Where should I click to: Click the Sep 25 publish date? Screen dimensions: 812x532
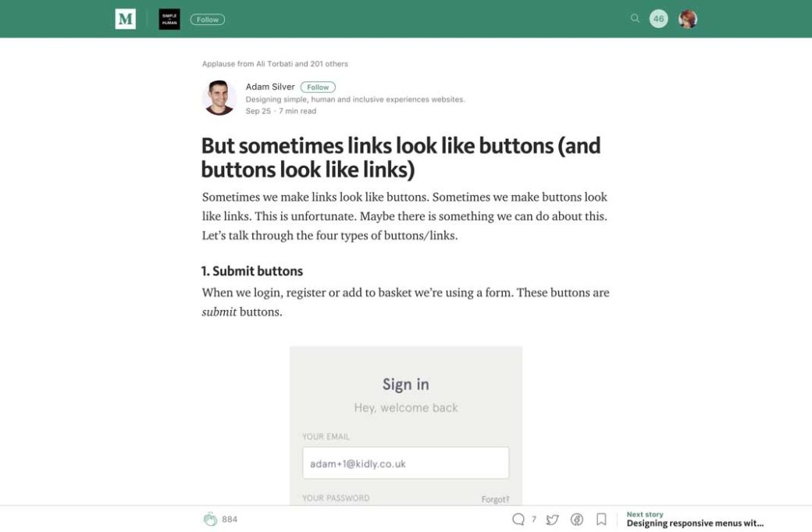[x=258, y=111]
